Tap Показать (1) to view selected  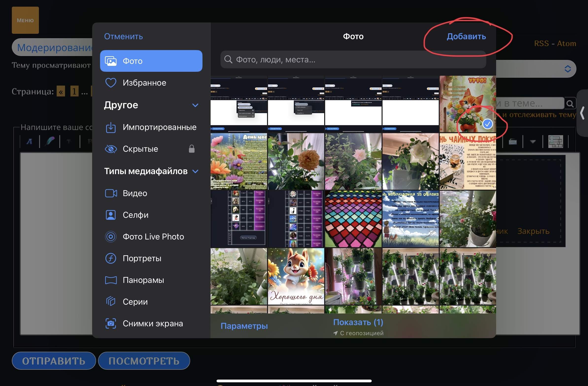358,322
